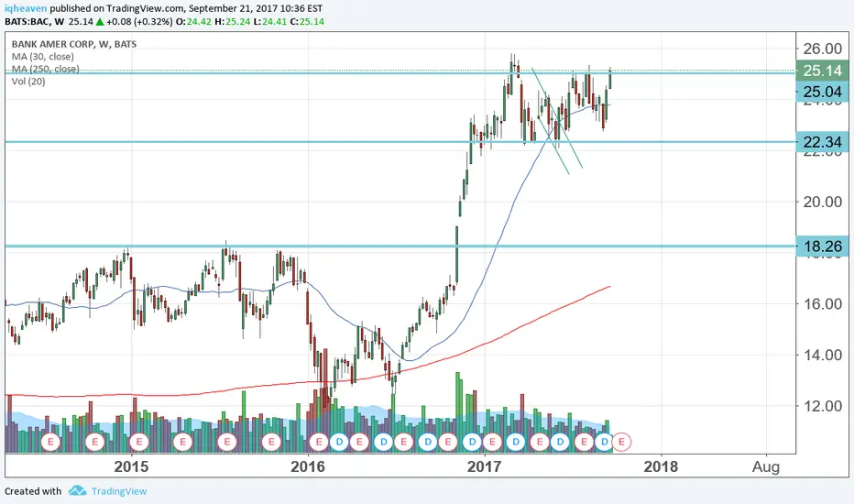Click the 16.00 price axis label

tap(823, 303)
